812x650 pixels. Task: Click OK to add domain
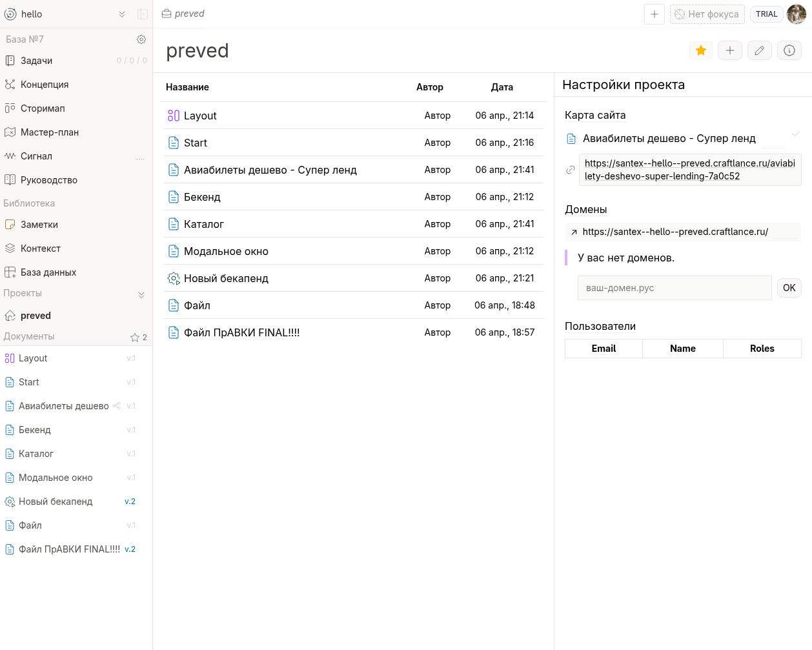click(789, 288)
